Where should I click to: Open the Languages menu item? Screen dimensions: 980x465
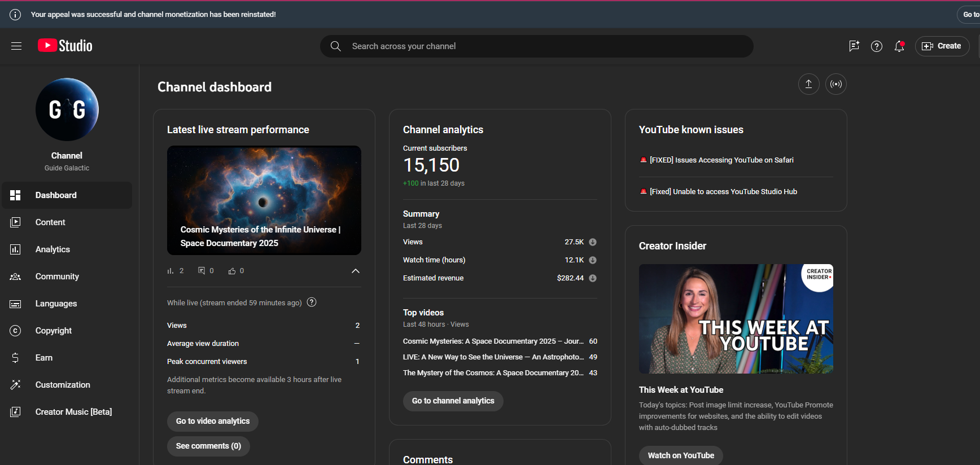[67, 304]
